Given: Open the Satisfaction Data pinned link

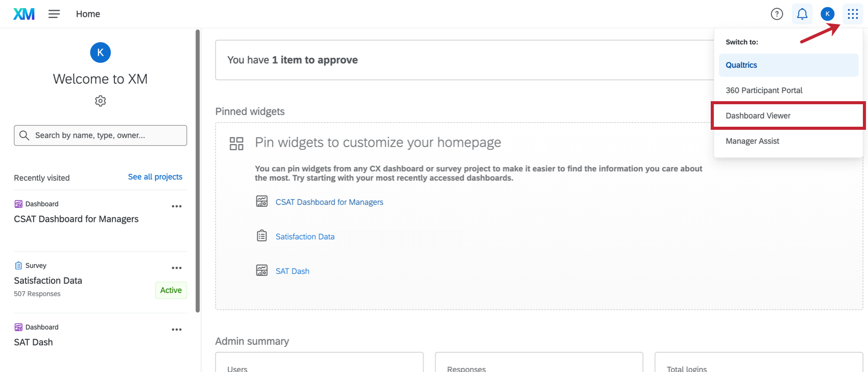Looking at the screenshot, I should pos(305,237).
